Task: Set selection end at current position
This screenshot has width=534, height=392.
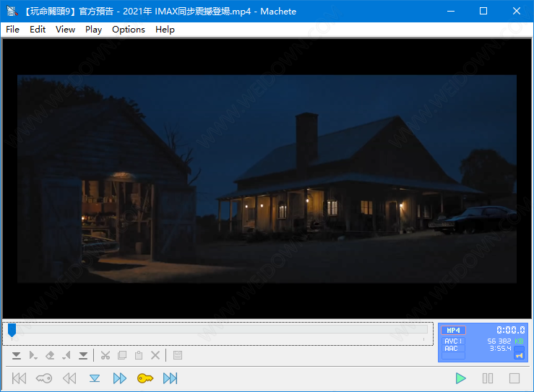Action: (66, 356)
